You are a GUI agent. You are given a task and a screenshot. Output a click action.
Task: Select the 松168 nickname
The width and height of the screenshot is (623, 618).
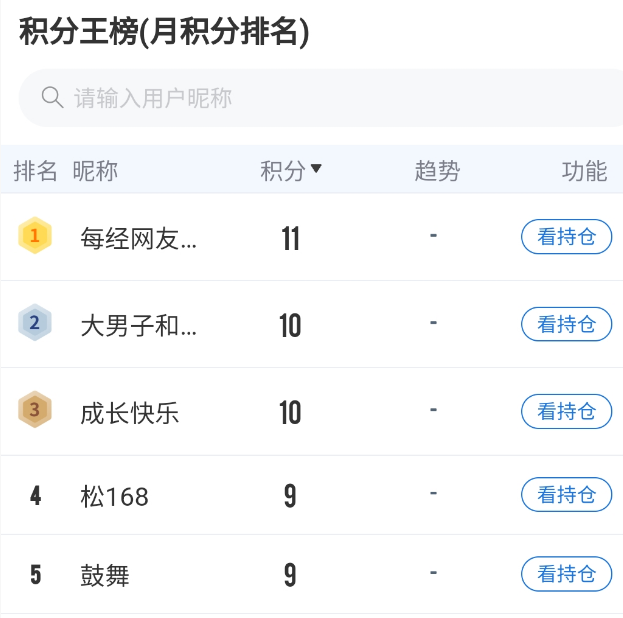point(114,495)
